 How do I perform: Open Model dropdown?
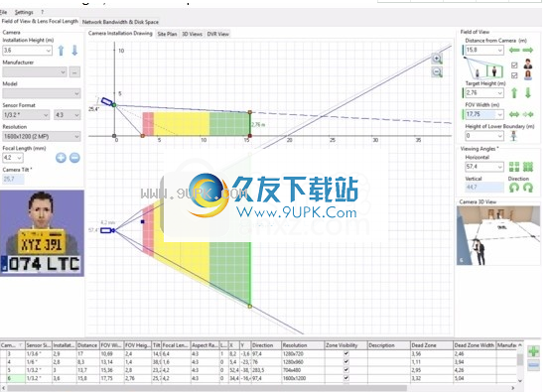(76, 93)
